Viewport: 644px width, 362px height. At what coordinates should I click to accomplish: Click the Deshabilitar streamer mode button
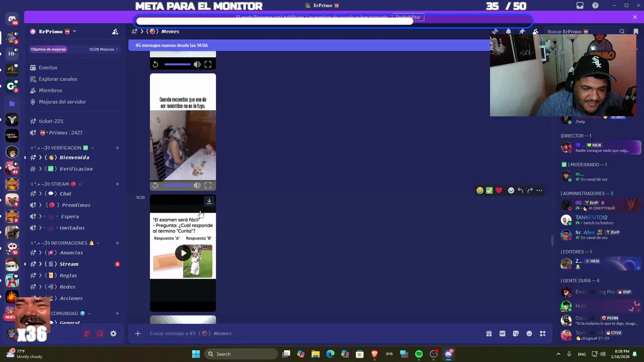pos(408,17)
